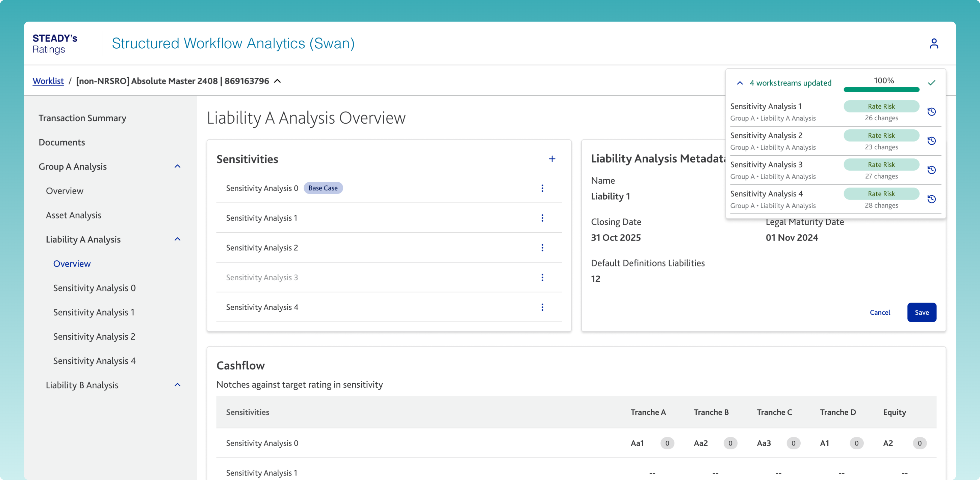Open Asset Analysis in sidebar

[x=73, y=215]
